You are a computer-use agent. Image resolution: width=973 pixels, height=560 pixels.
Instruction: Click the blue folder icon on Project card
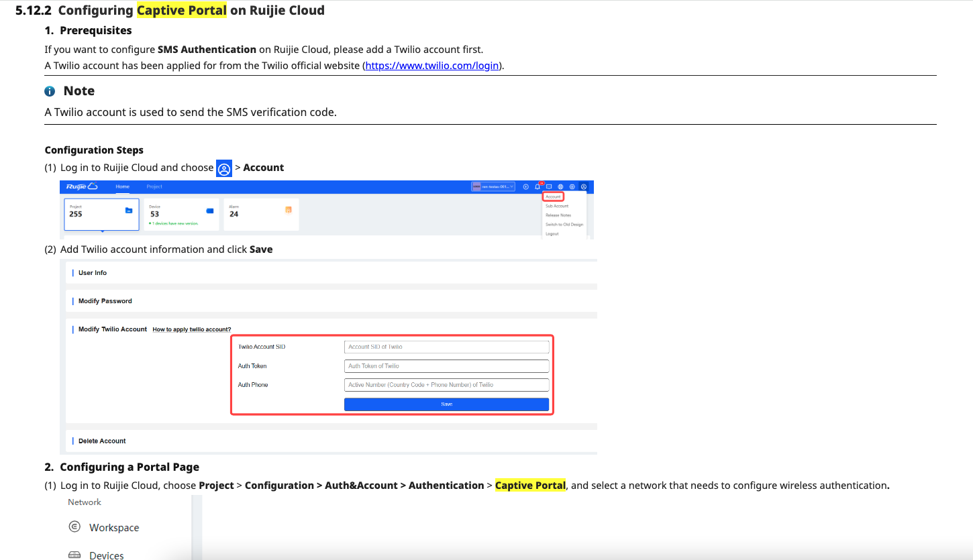[129, 211]
